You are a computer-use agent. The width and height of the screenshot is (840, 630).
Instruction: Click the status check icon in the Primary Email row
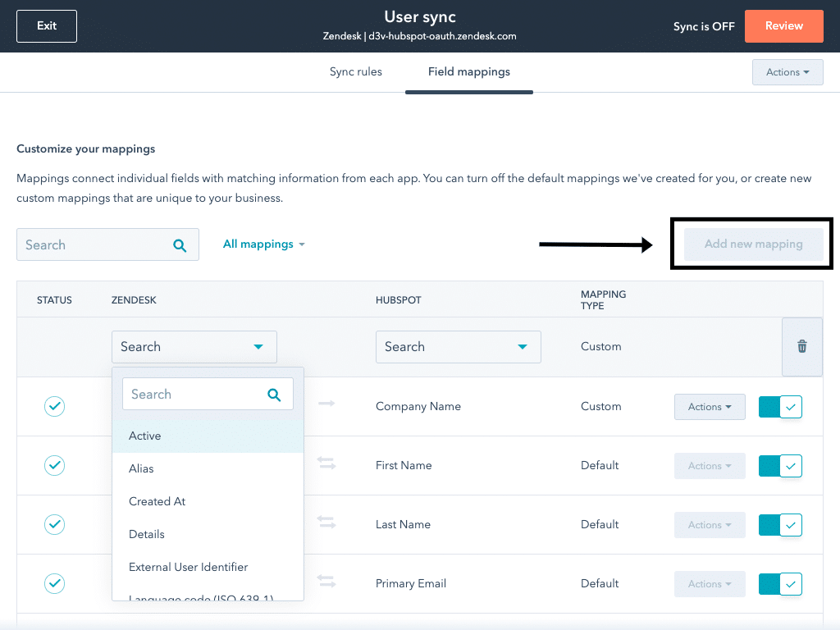tap(54, 583)
